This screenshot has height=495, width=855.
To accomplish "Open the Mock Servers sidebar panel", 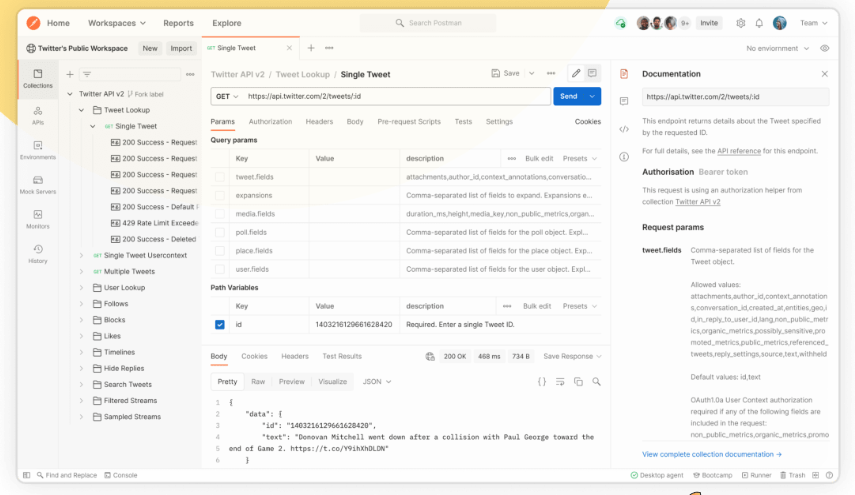I will coord(38,185).
